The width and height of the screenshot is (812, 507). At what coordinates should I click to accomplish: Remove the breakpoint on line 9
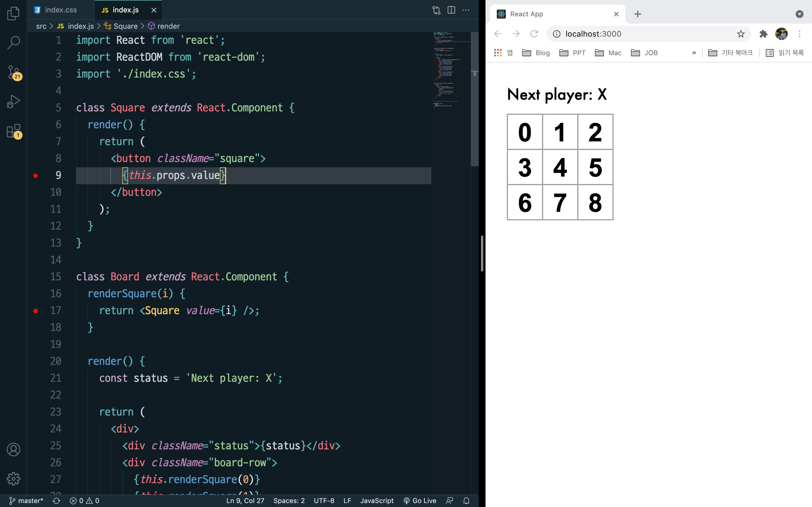36,175
